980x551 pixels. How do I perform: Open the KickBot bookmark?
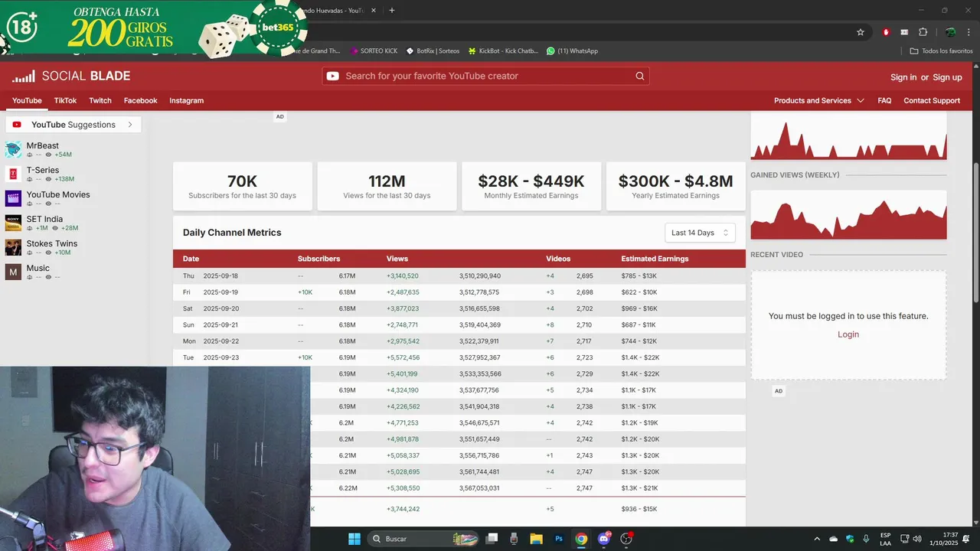point(503,51)
